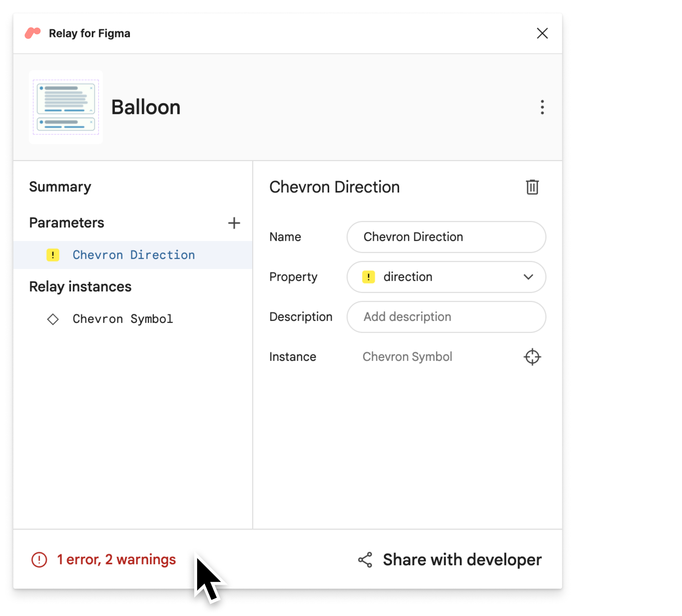Image resolution: width=682 pixels, height=616 pixels.
Task: Click the close X button top right
Action: pyautogui.click(x=543, y=33)
